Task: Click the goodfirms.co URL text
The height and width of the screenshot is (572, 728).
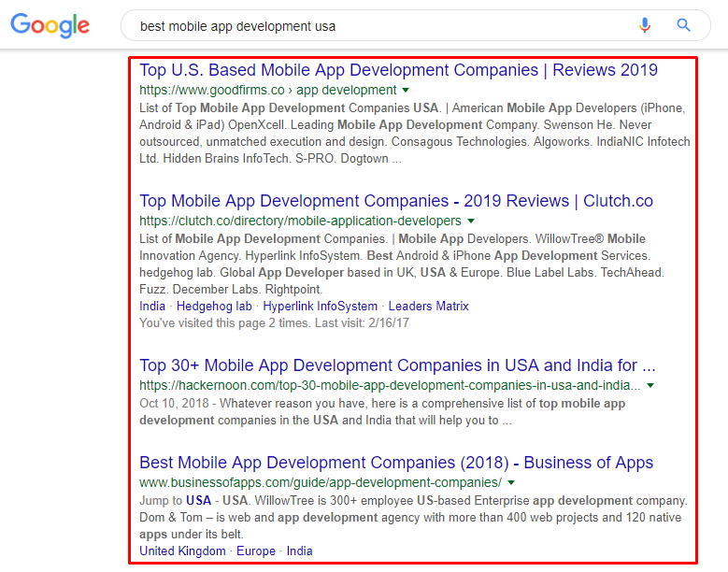Action: [268, 90]
